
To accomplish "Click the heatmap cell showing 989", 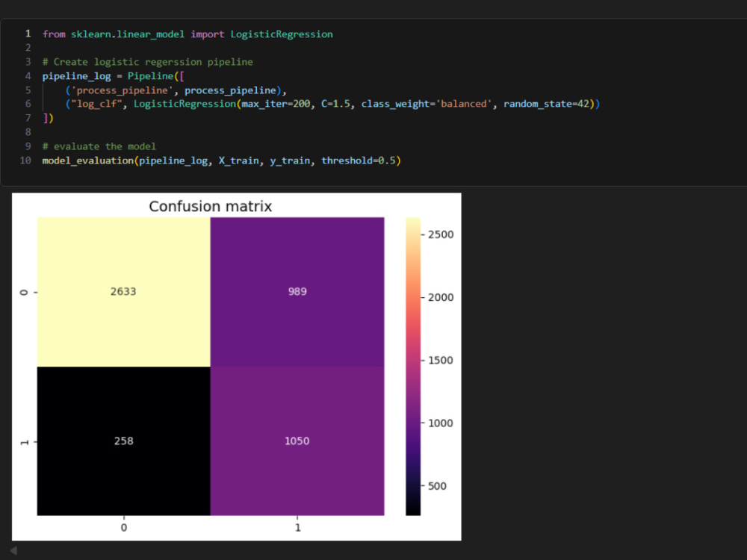I will pos(297,292).
